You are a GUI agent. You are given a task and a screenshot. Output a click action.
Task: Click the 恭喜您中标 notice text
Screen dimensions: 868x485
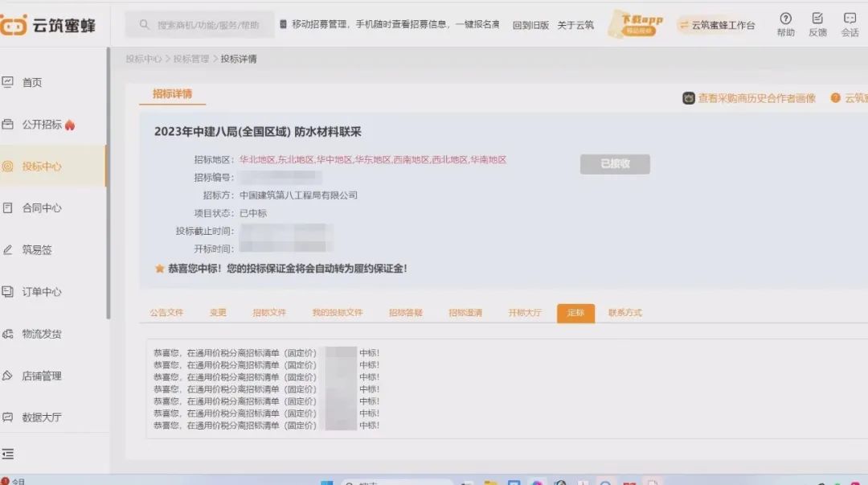[287, 269]
